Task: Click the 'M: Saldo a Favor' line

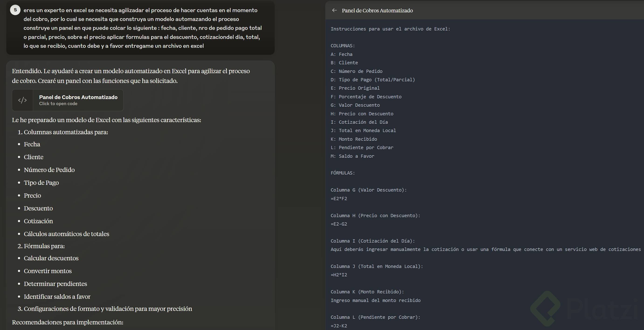Action: coord(352,156)
